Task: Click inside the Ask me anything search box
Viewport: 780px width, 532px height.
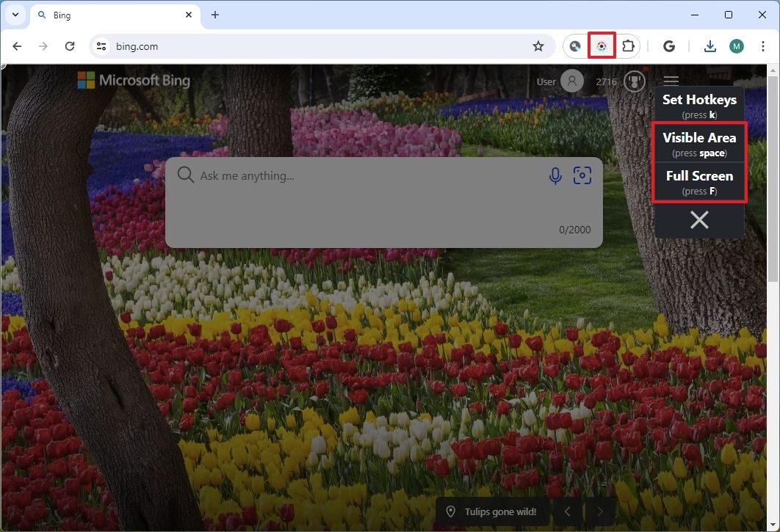Action: pyautogui.click(x=331, y=175)
